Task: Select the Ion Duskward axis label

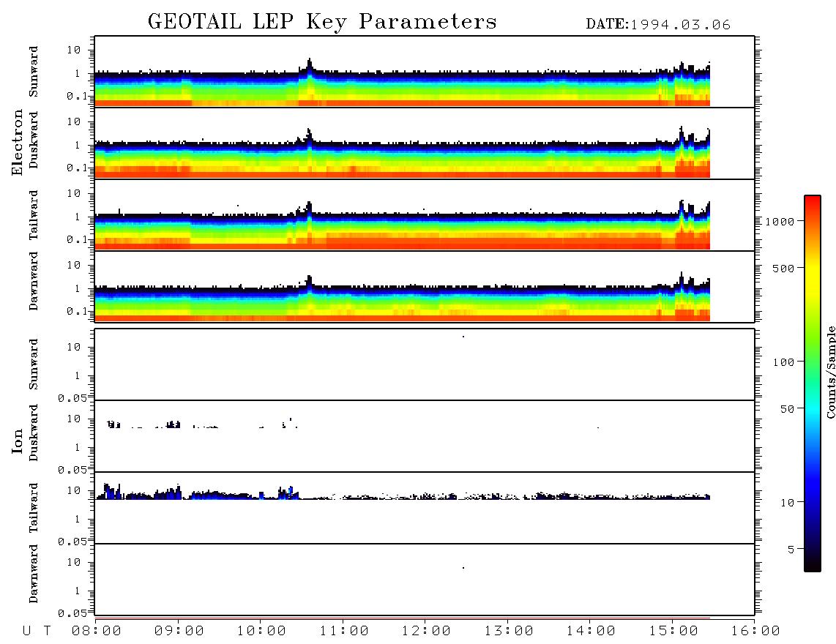Action: click(x=34, y=433)
